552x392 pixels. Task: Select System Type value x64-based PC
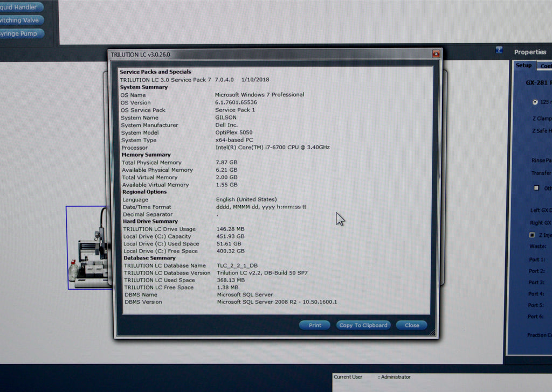click(234, 140)
